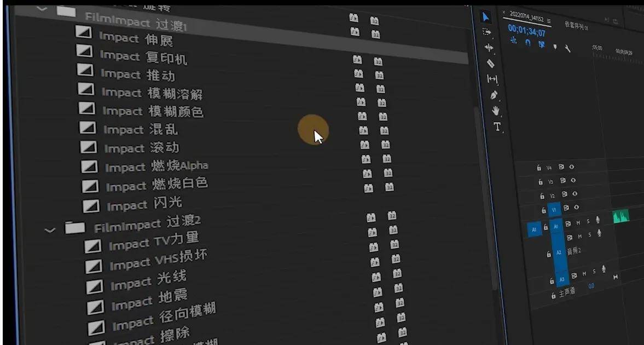This screenshot has width=644, height=345.
Task: Select the Slip tool
Action: tap(492, 78)
